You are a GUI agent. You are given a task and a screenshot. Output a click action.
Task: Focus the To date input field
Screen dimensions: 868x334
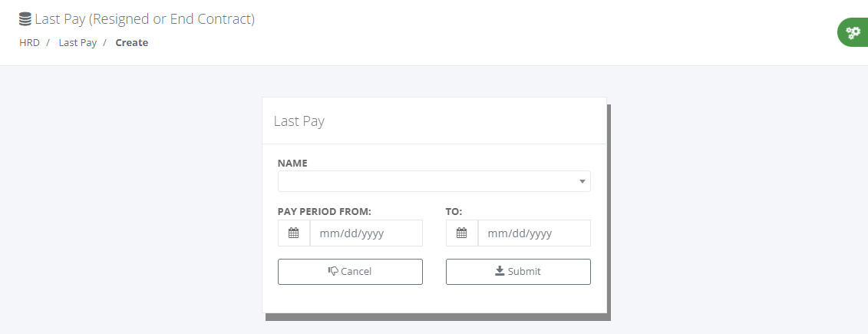point(533,233)
